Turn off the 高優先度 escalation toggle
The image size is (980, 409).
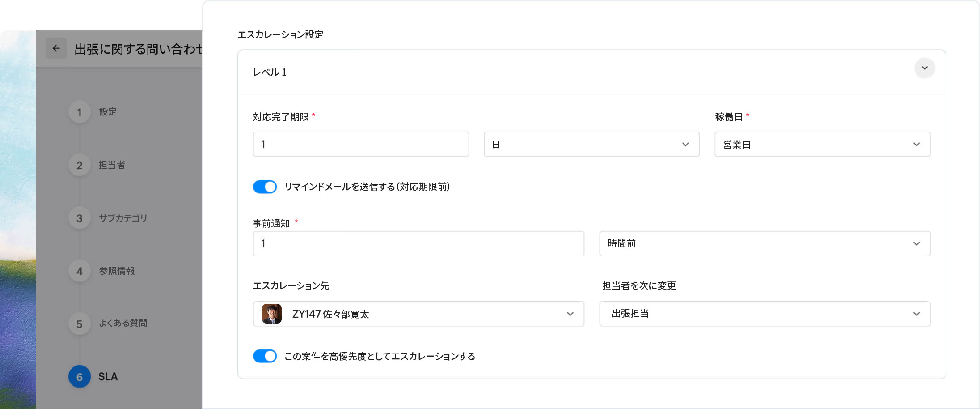click(x=265, y=356)
